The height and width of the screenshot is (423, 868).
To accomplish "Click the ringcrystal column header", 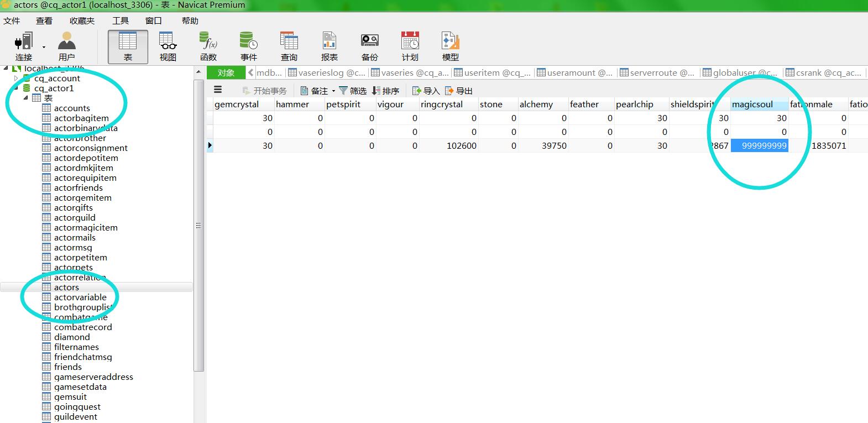I will coord(441,105).
